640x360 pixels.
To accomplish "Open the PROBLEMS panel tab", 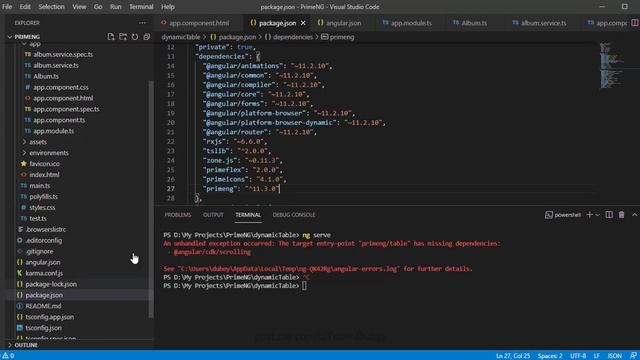I will [x=178, y=215].
